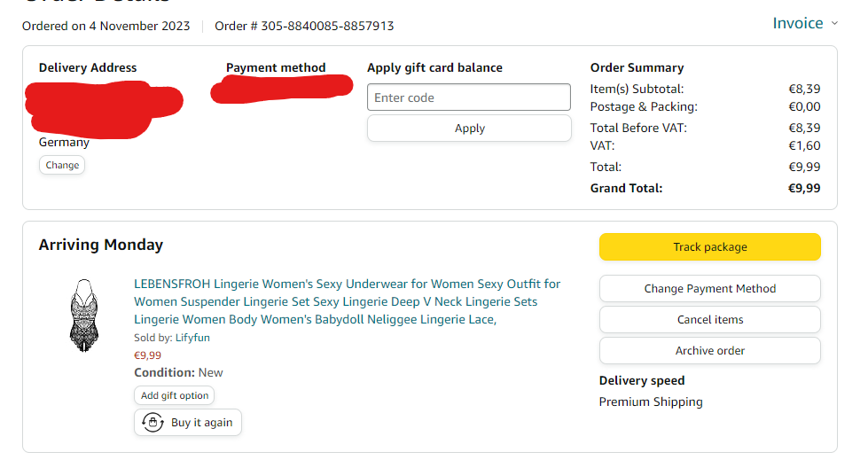Click the Premium Shipping delivery speed text

[651, 402]
